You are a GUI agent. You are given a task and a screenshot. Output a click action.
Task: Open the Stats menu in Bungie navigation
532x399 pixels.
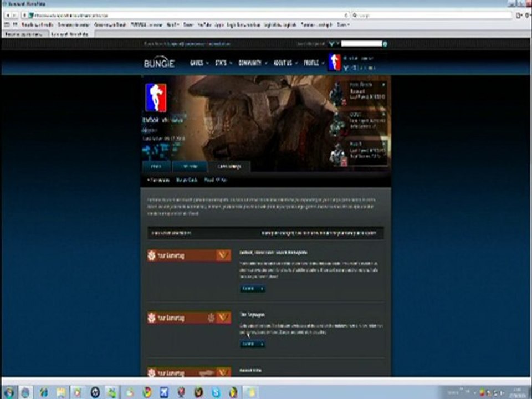click(x=221, y=63)
